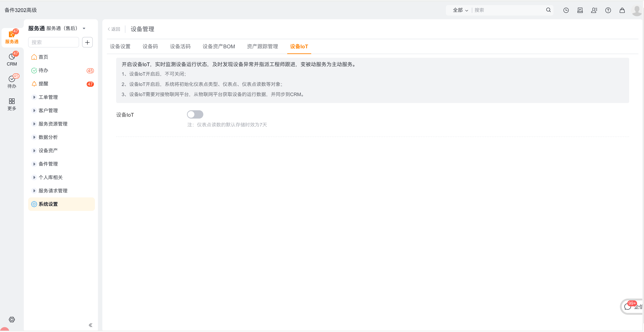Click the sidebar search input field
This screenshot has width=644, height=332.
53,42
